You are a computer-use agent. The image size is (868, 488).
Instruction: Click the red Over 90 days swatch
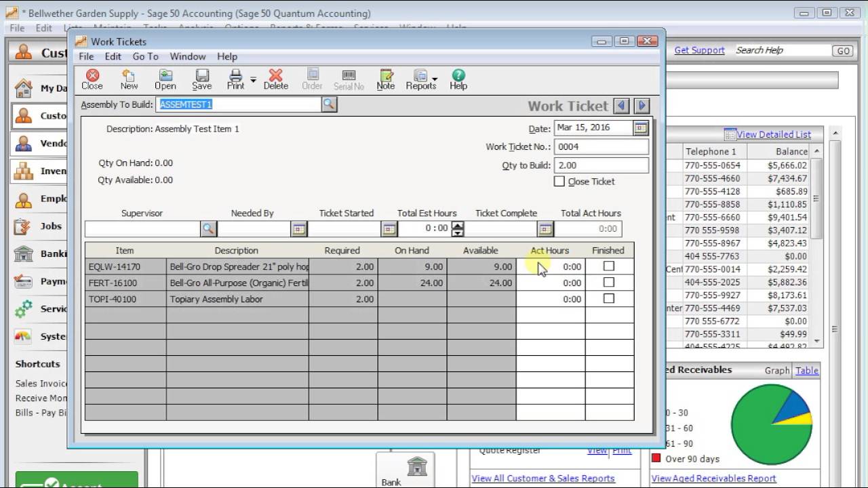tap(656, 458)
